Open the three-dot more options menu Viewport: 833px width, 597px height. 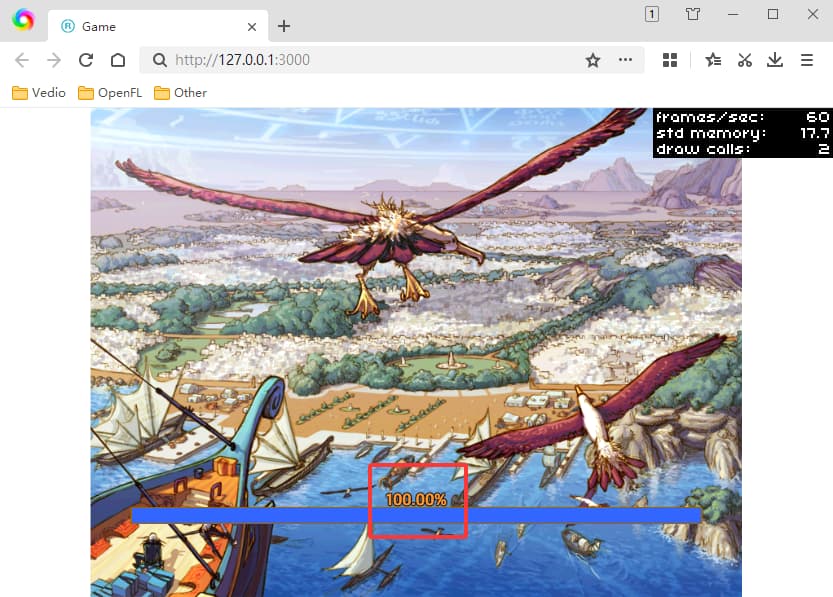(x=626, y=60)
